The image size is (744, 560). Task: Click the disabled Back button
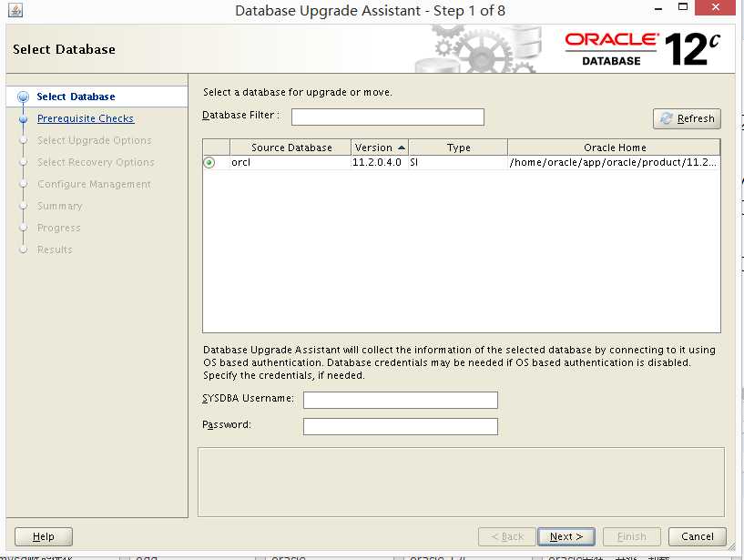tap(507, 536)
